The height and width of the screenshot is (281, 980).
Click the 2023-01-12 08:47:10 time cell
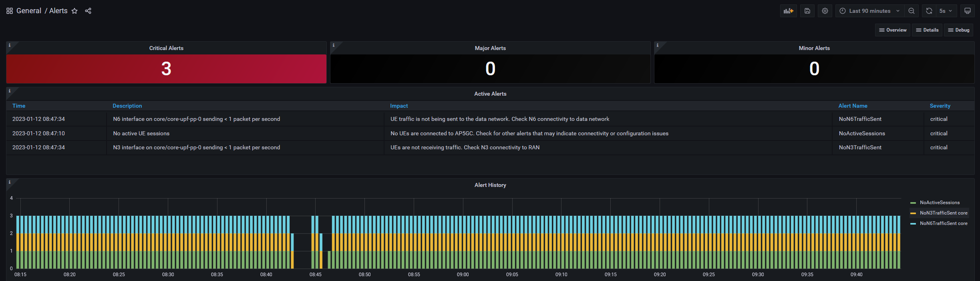pyautogui.click(x=56, y=133)
